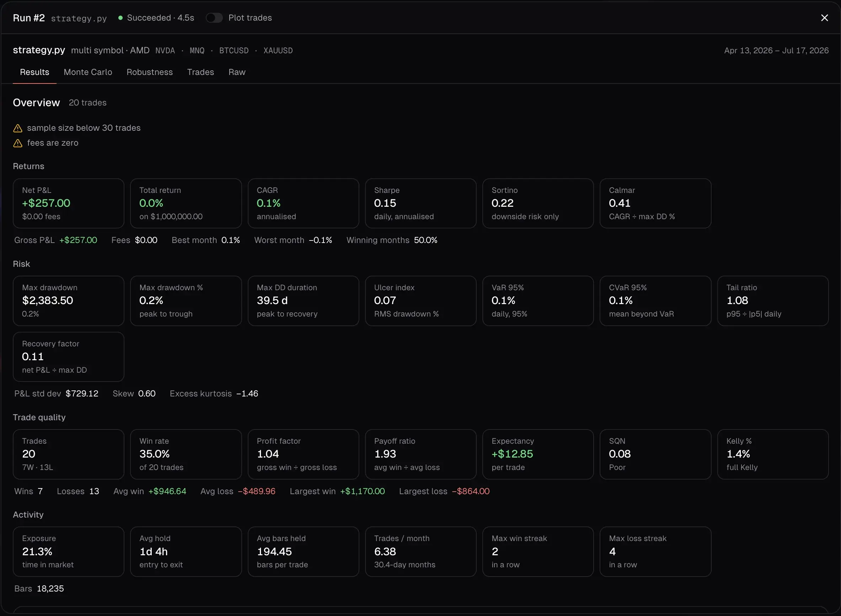Click the Max win streak card

(538, 552)
